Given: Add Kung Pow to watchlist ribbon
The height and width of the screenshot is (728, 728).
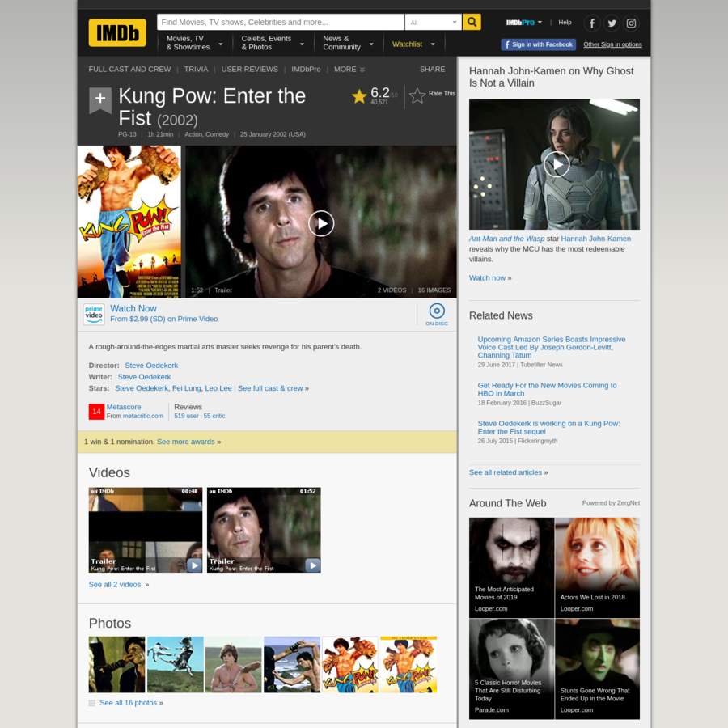Looking at the screenshot, I should coord(99,99).
